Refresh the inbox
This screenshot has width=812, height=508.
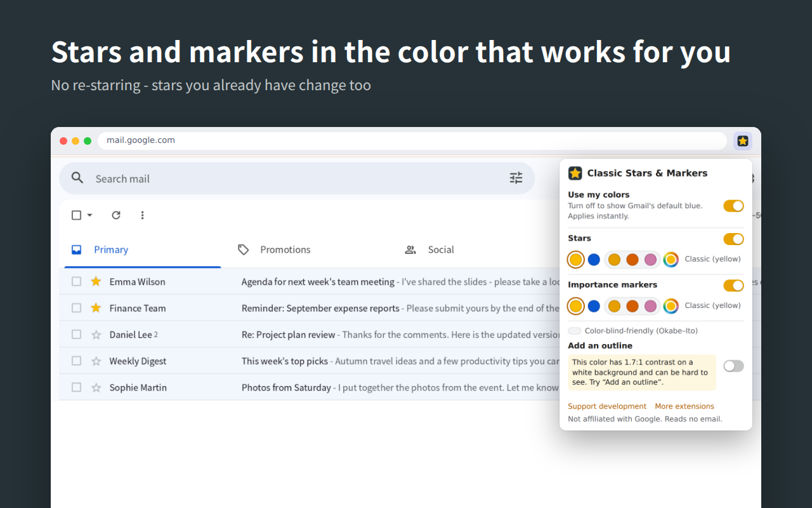116,215
